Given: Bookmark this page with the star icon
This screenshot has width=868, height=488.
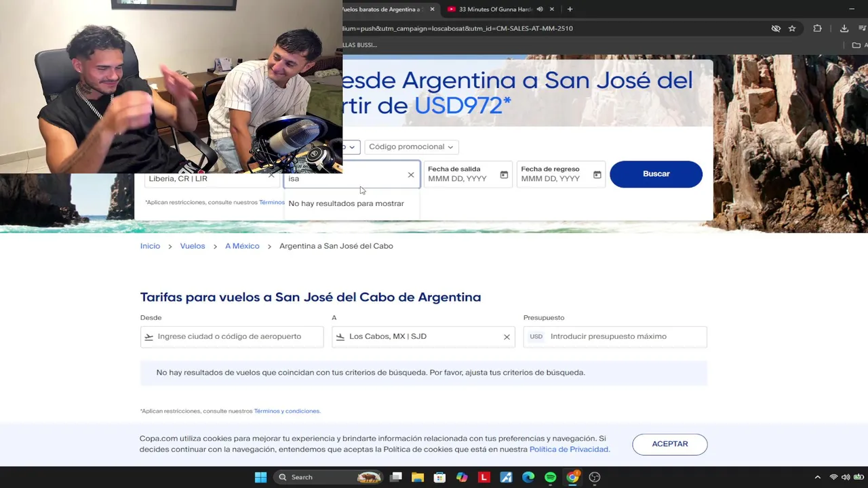Looking at the screenshot, I should pyautogui.click(x=792, y=28).
